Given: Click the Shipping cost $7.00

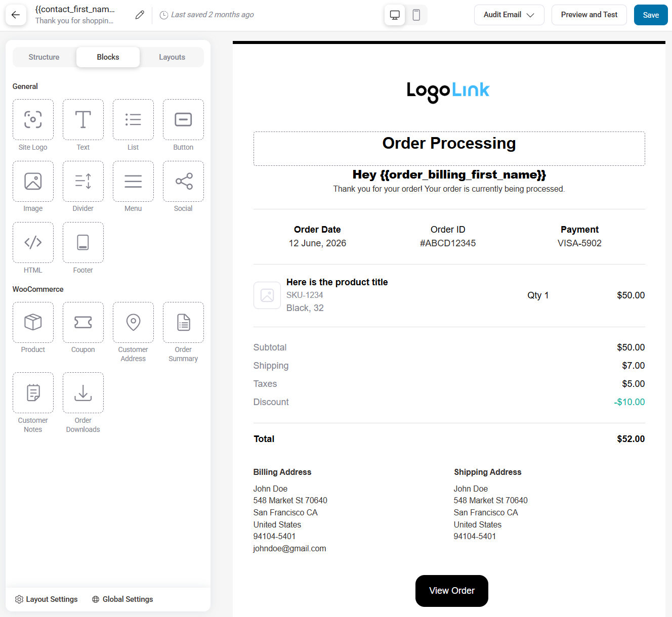Looking at the screenshot, I should pos(633,366).
